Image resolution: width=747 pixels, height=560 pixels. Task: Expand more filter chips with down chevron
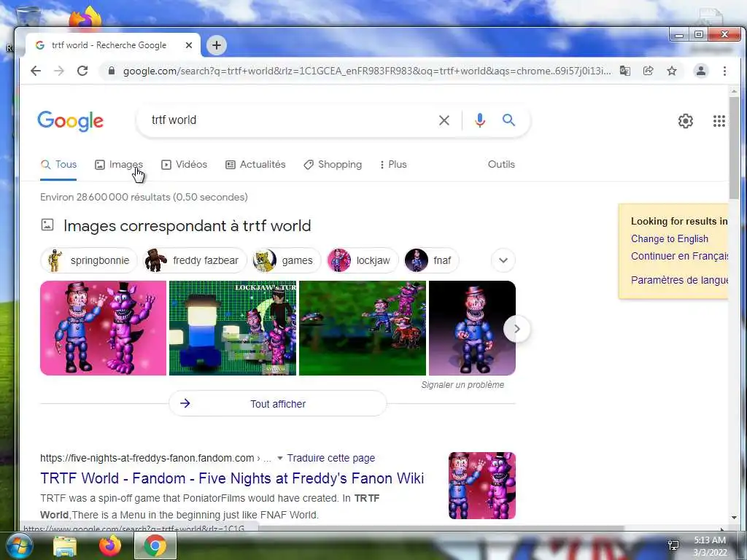(x=503, y=260)
